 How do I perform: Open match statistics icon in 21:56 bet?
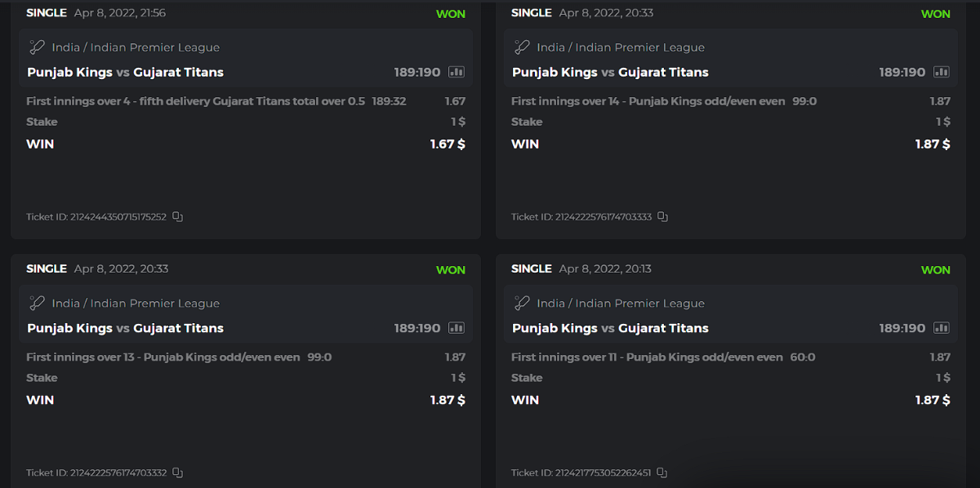(x=457, y=72)
